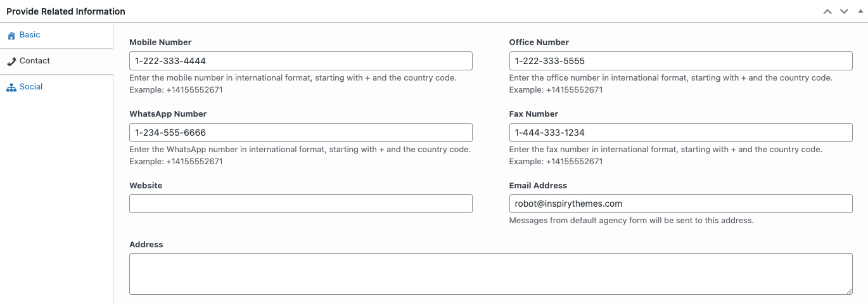The height and width of the screenshot is (305, 868).
Task: Focus the Email Address field
Action: 681,204
